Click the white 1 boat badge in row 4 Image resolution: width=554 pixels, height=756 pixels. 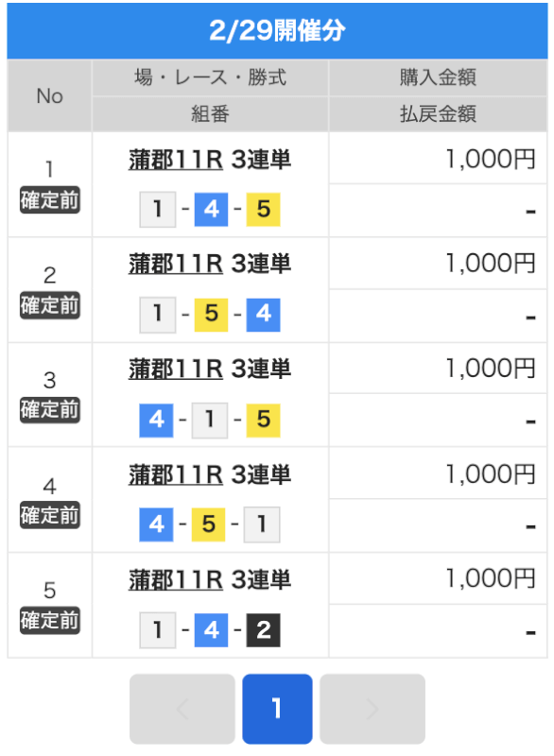click(262, 524)
